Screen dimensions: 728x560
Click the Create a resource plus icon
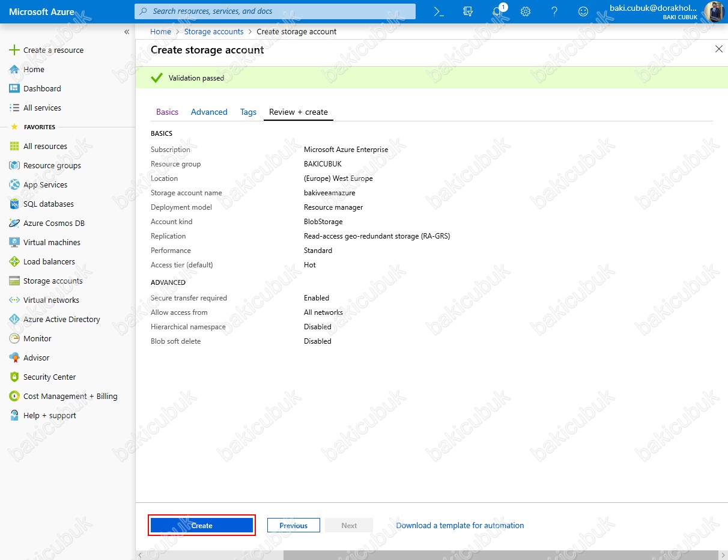[14, 50]
